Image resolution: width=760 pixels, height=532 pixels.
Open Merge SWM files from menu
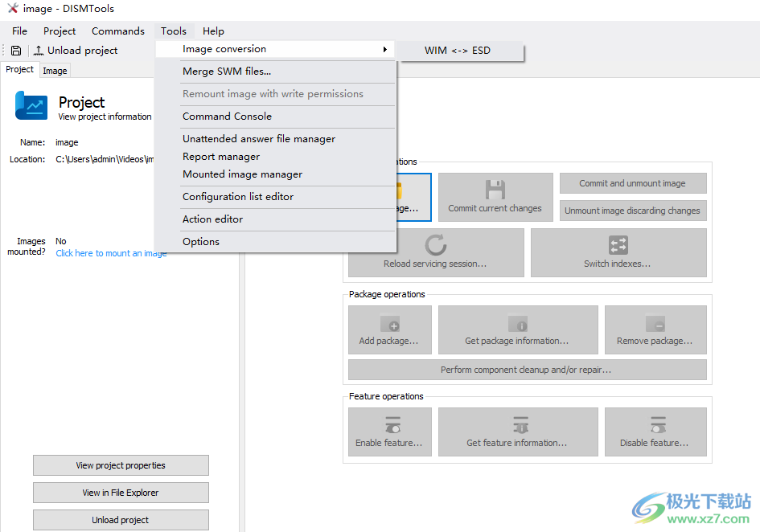[227, 72]
